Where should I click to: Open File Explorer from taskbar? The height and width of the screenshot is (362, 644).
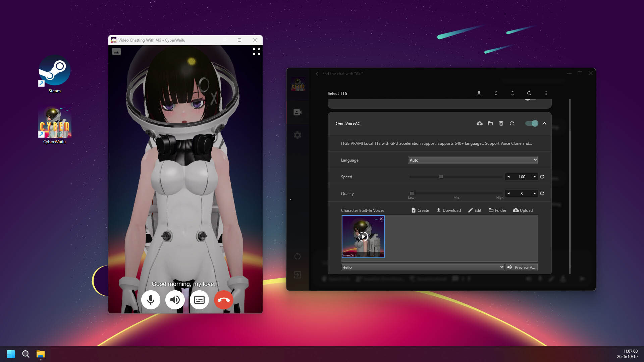(x=41, y=354)
